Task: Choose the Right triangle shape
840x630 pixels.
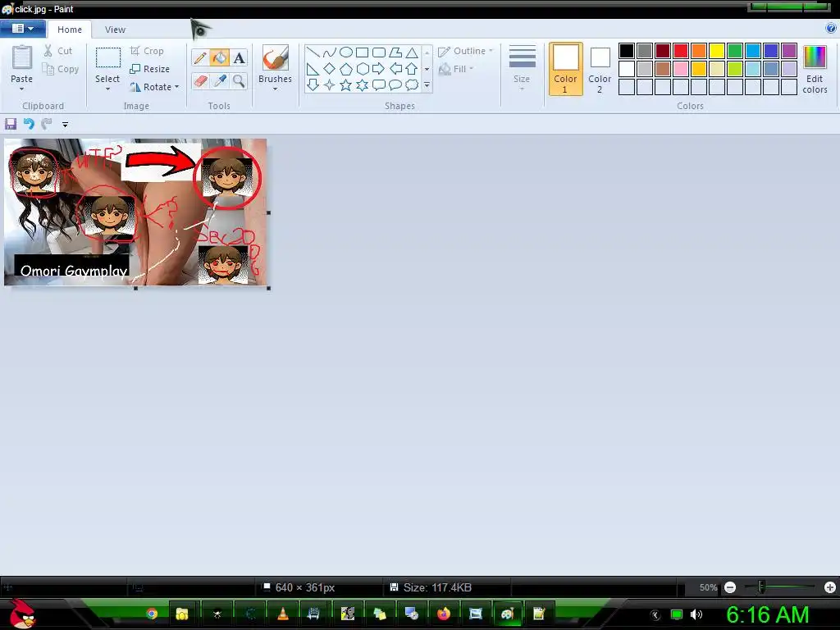Action: [x=313, y=69]
